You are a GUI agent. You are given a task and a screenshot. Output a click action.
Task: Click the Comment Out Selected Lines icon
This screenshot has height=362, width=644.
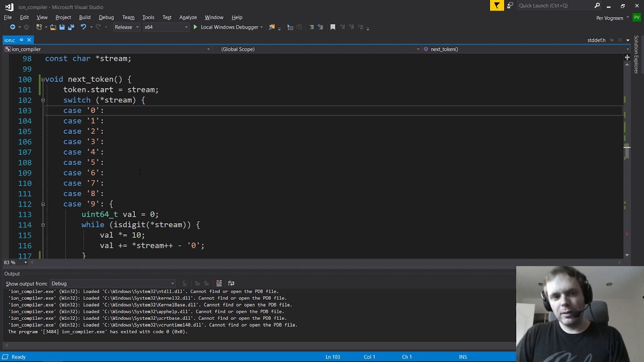tap(311, 27)
